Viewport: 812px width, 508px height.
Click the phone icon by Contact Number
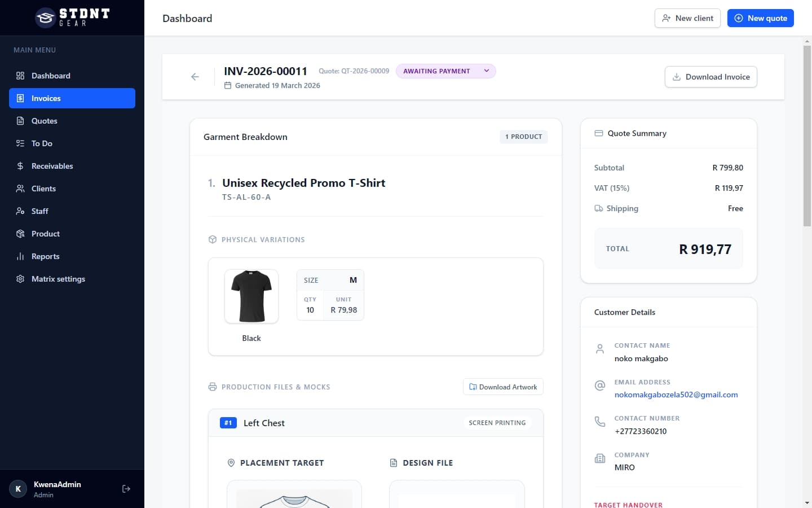[x=600, y=422]
